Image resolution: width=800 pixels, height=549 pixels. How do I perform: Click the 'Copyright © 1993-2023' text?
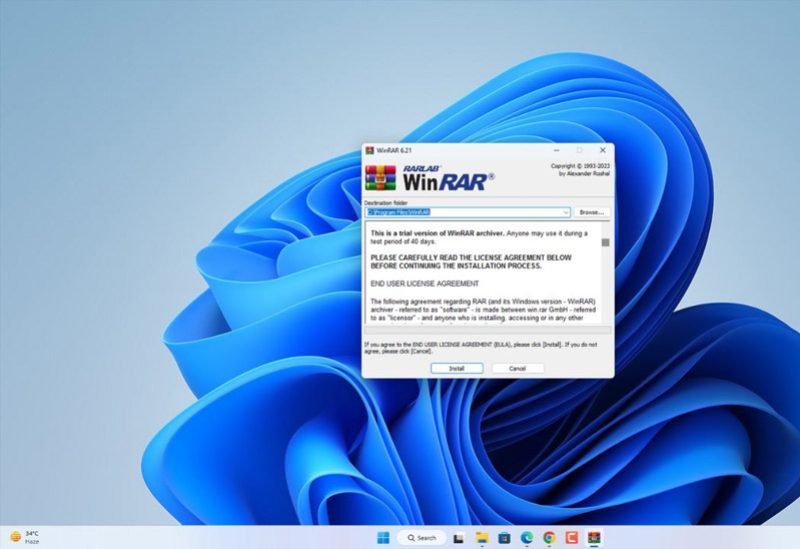tap(580, 166)
